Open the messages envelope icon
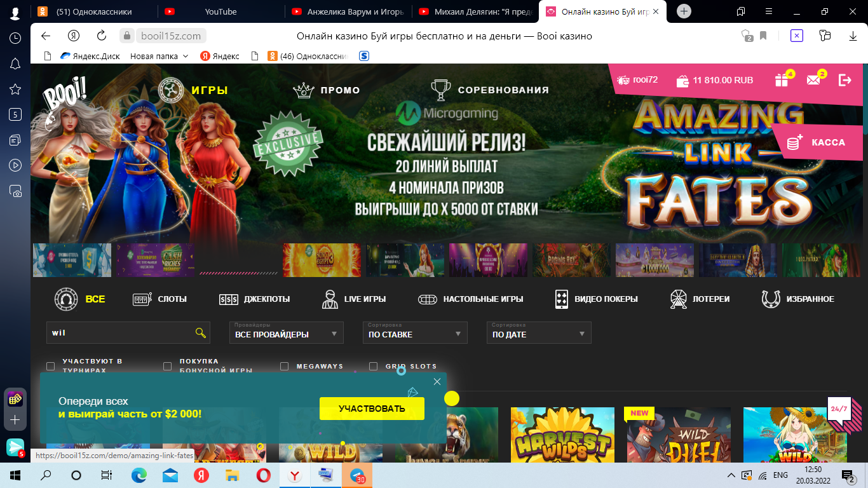This screenshot has height=488, width=868. click(813, 80)
